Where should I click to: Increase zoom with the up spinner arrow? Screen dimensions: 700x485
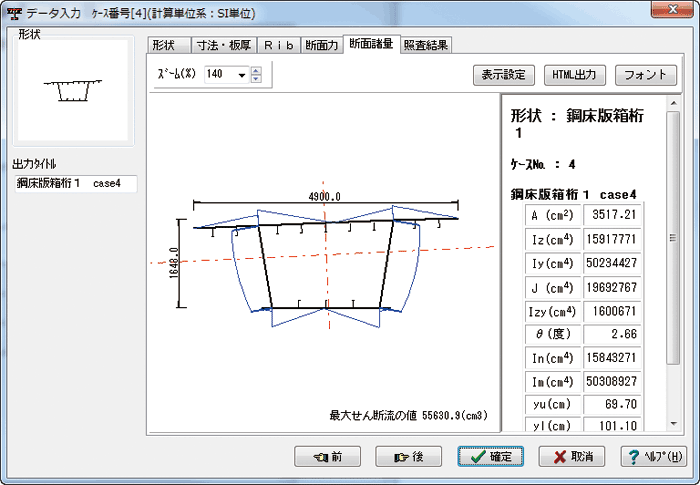pyautogui.click(x=256, y=70)
